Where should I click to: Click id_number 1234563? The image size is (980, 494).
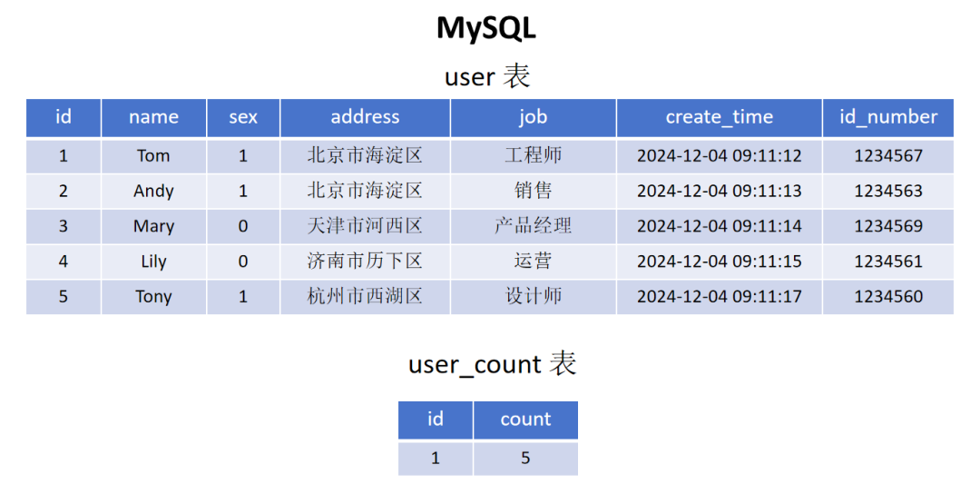(x=888, y=191)
